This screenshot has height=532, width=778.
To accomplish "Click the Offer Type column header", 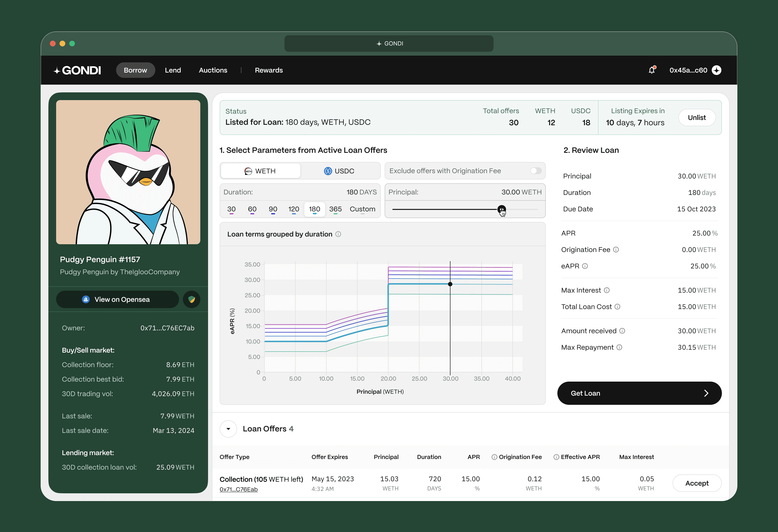I will click(234, 457).
